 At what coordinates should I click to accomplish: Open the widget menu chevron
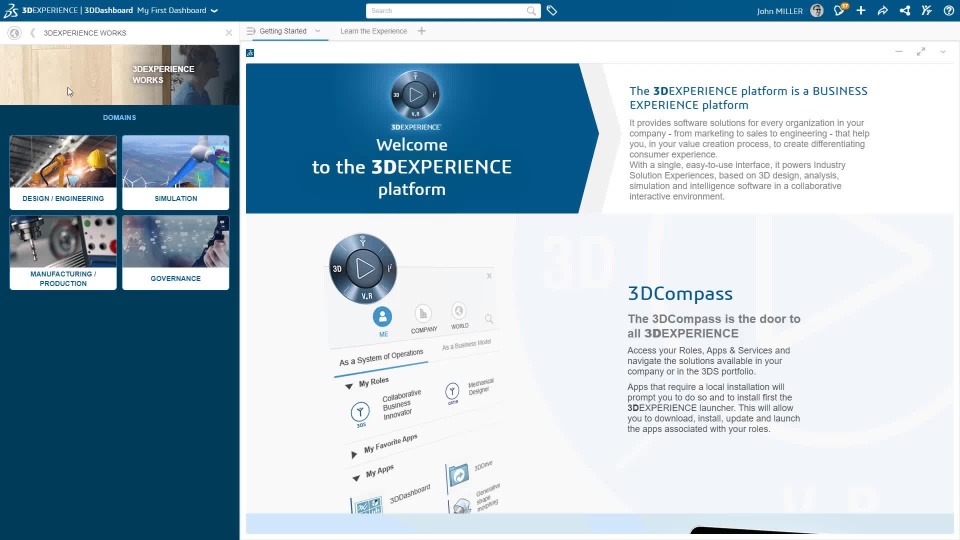(x=943, y=52)
